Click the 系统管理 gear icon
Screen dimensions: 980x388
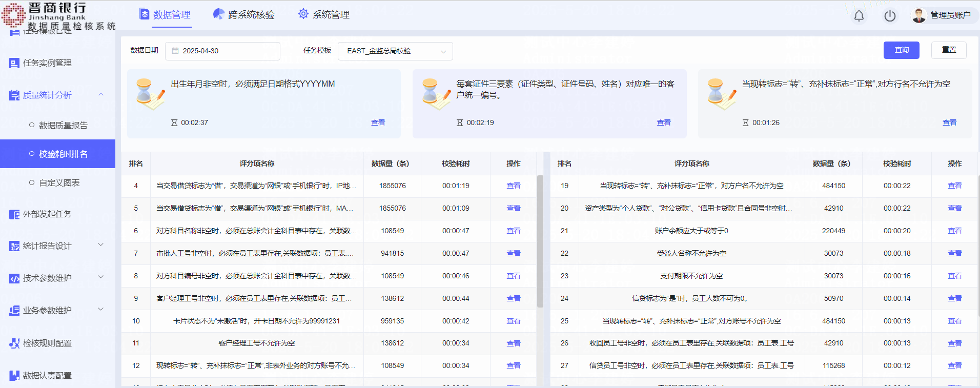303,14
